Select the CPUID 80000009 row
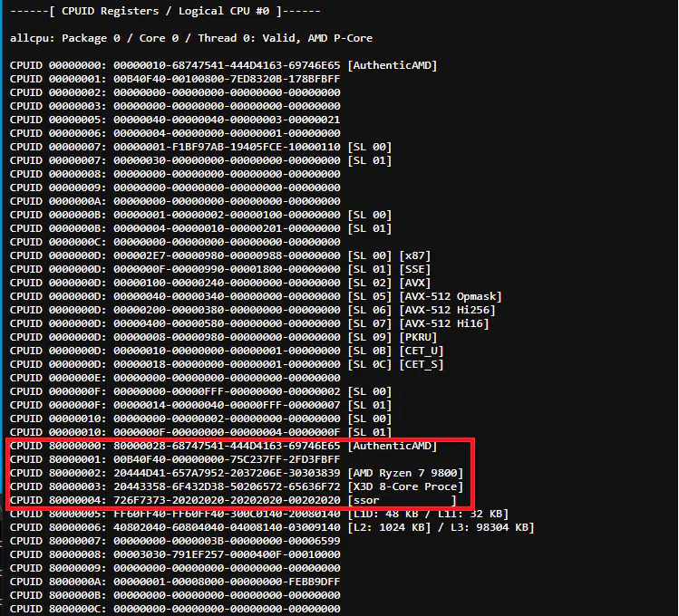The image size is (679, 616). pyautogui.click(x=175, y=568)
